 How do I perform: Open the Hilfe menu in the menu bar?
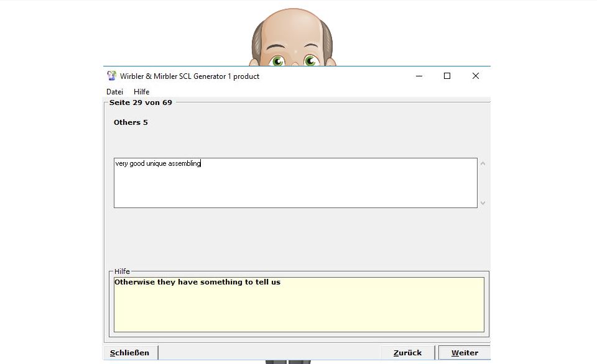(141, 92)
